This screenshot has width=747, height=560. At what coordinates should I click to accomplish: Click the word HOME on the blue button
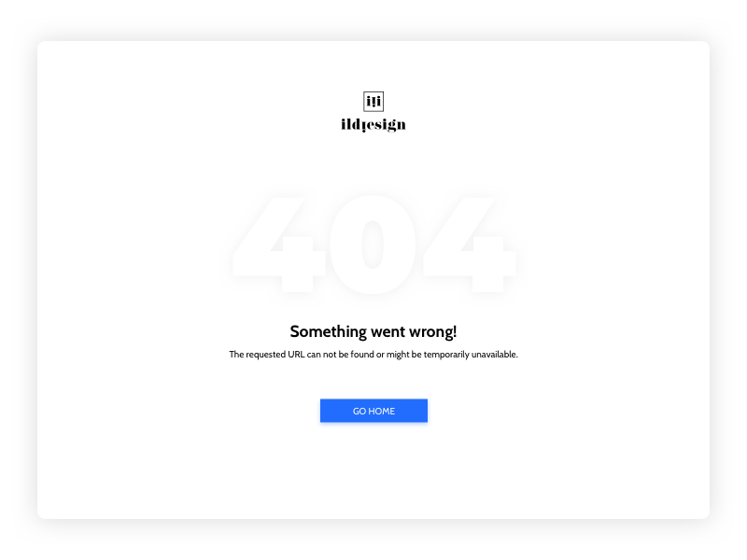382,411
